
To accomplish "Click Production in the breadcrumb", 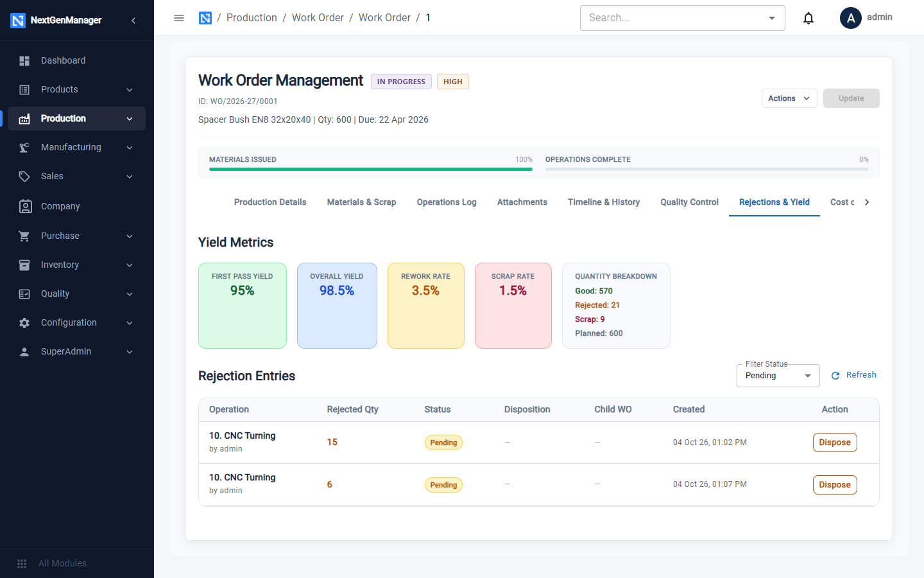I will pyautogui.click(x=252, y=18).
